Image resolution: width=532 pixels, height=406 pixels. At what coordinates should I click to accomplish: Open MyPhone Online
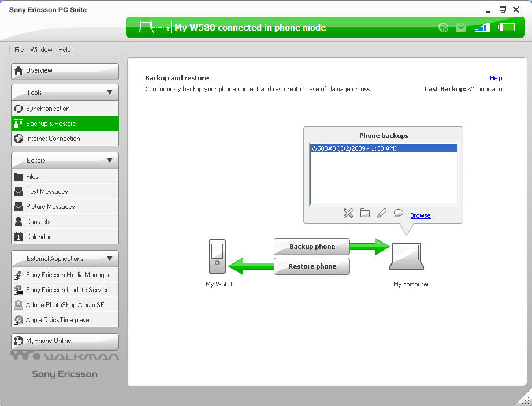(x=65, y=341)
